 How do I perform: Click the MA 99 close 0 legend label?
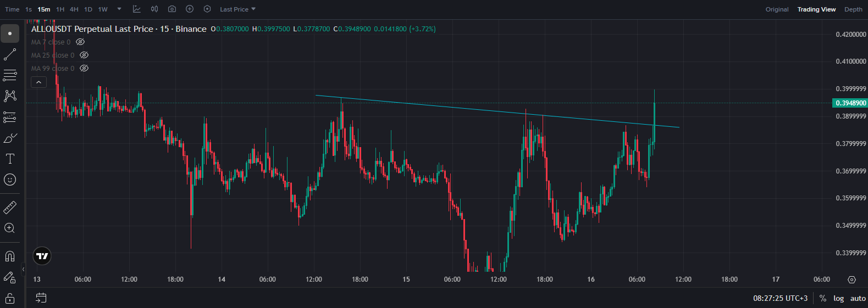coord(53,68)
